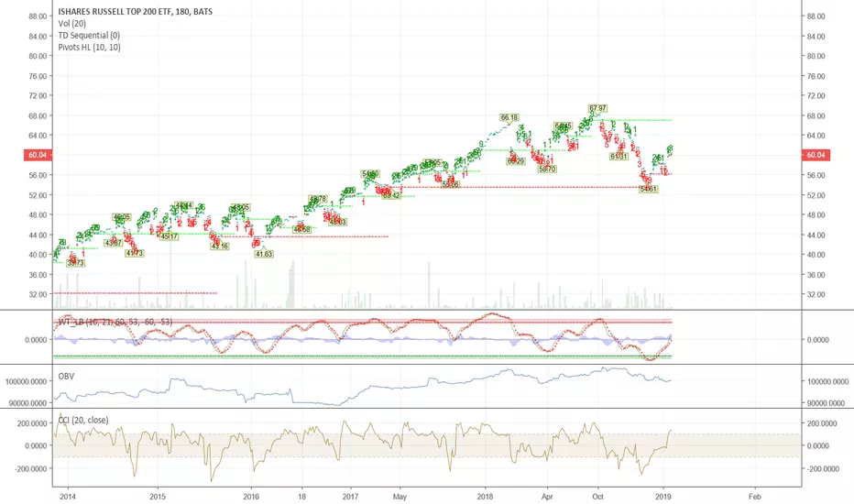Click the 61.31 pivot label
Image resolution: width=854 pixels, height=504 pixels.
coord(619,157)
